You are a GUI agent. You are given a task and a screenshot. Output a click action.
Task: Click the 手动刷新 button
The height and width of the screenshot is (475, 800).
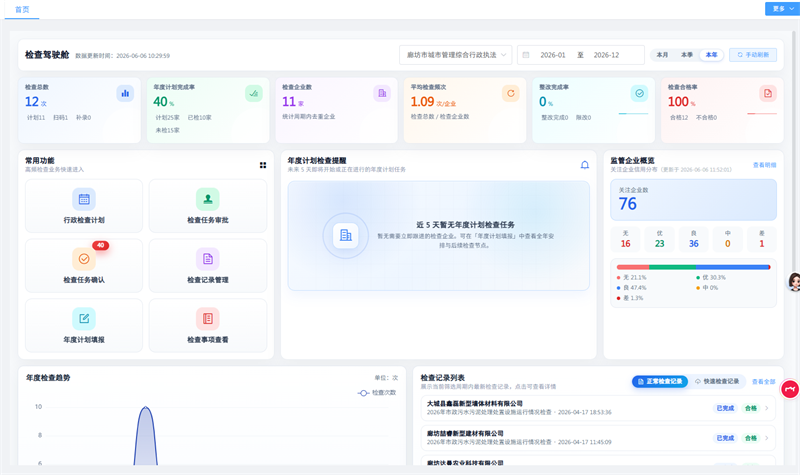[x=753, y=55]
